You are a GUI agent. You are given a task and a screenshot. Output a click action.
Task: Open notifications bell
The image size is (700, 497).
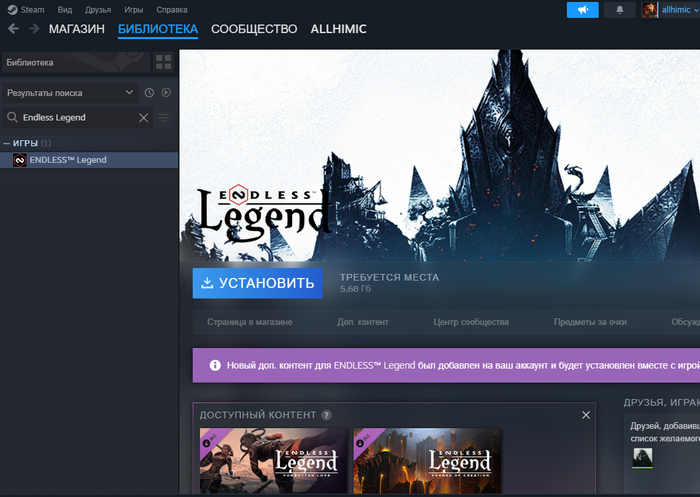tap(620, 9)
